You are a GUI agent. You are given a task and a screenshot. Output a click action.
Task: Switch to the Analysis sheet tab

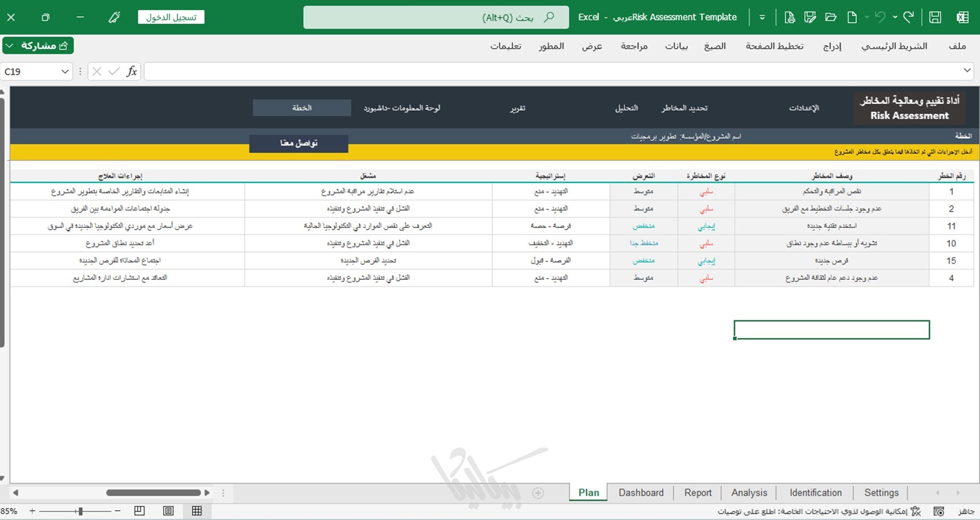pos(749,493)
